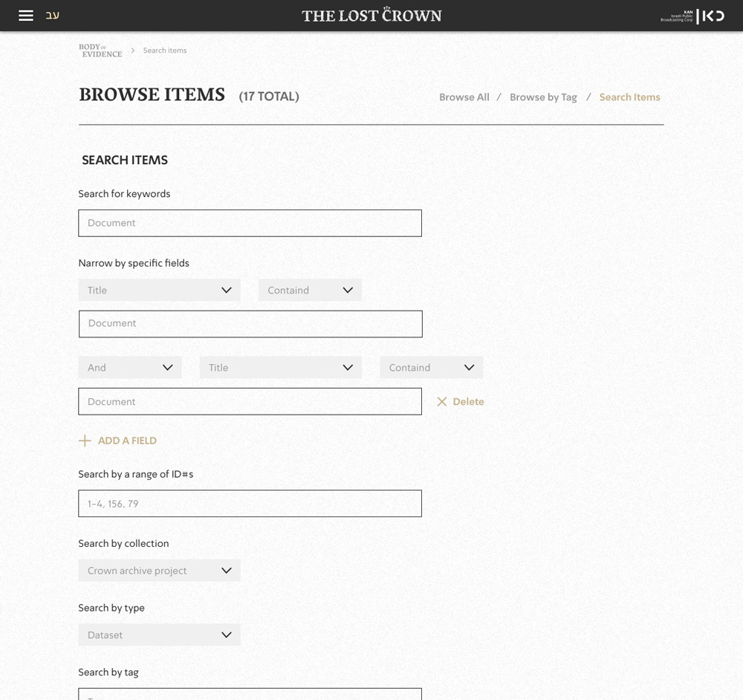Click The Lost Crown logo

coord(371,16)
